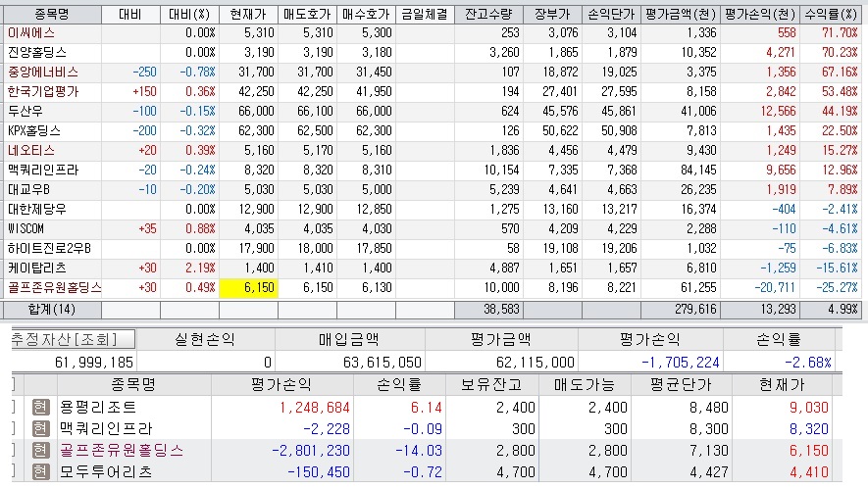Click the -2.68% profit rate value

tap(808, 363)
